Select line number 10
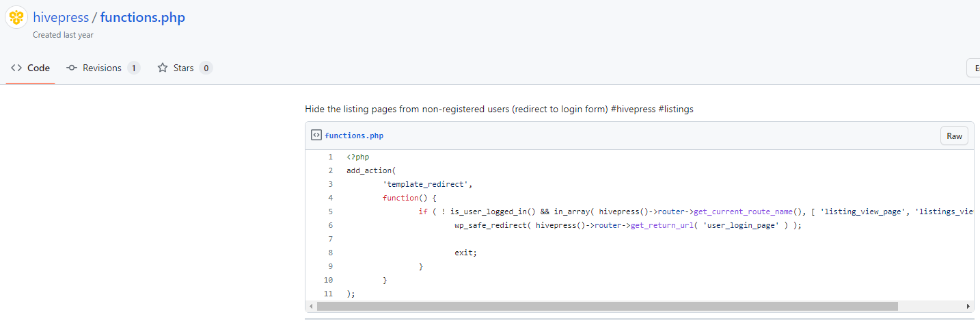 point(328,280)
